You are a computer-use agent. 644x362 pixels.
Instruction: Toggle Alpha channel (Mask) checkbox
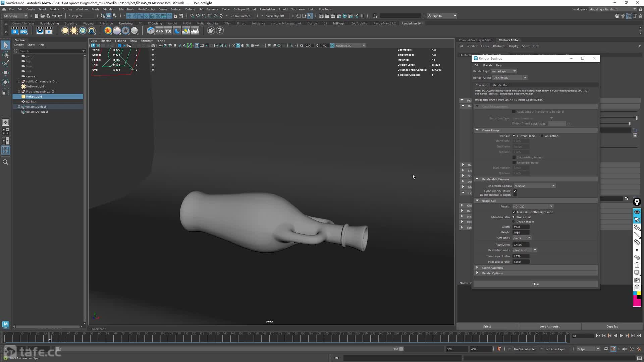pos(515,191)
